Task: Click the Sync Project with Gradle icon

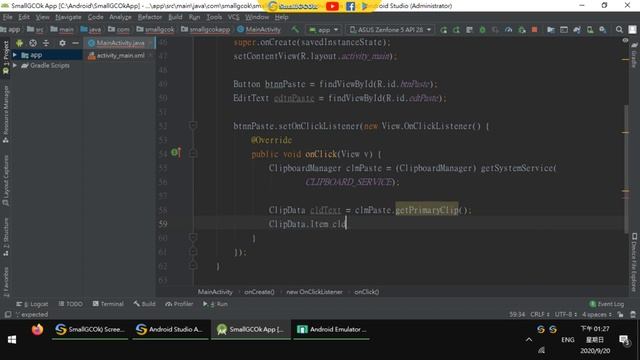Action: pos(577,30)
